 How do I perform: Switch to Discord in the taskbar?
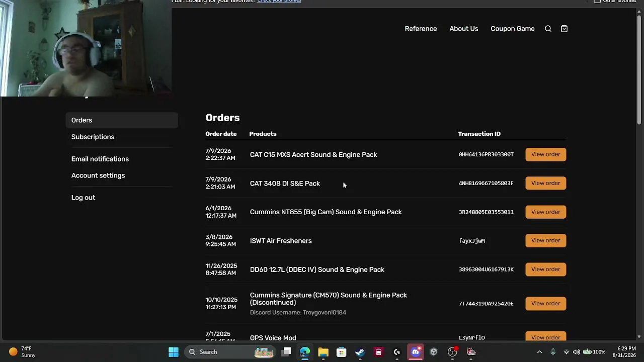(x=416, y=352)
